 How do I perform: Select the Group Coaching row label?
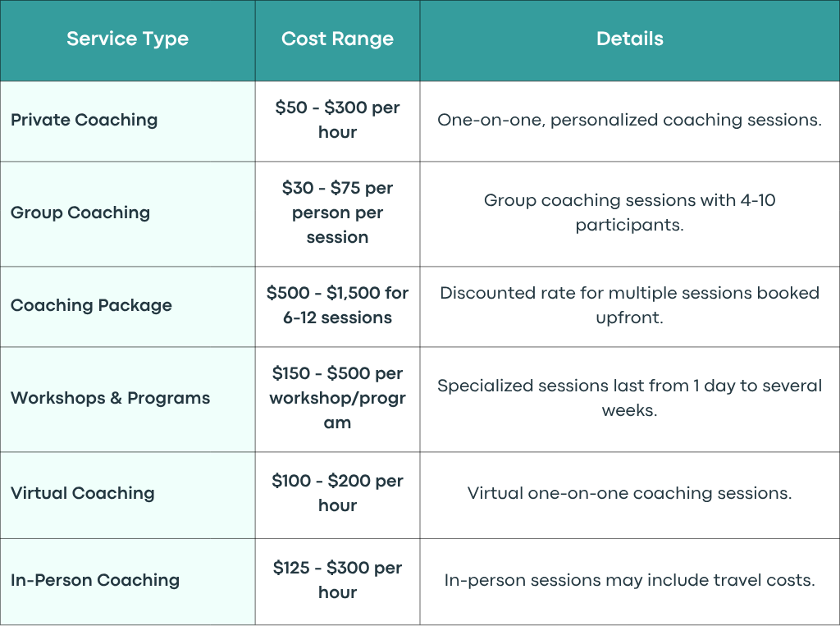coord(80,212)
